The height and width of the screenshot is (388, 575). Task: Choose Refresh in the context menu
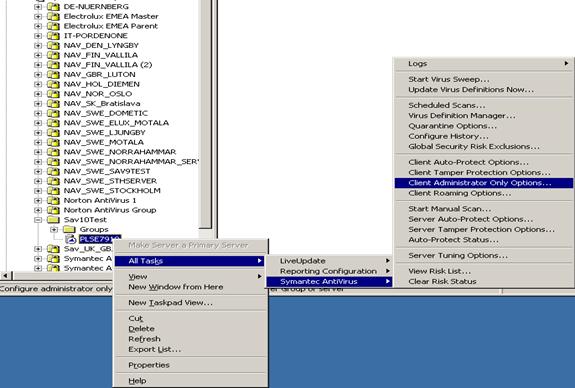(189, 339)
